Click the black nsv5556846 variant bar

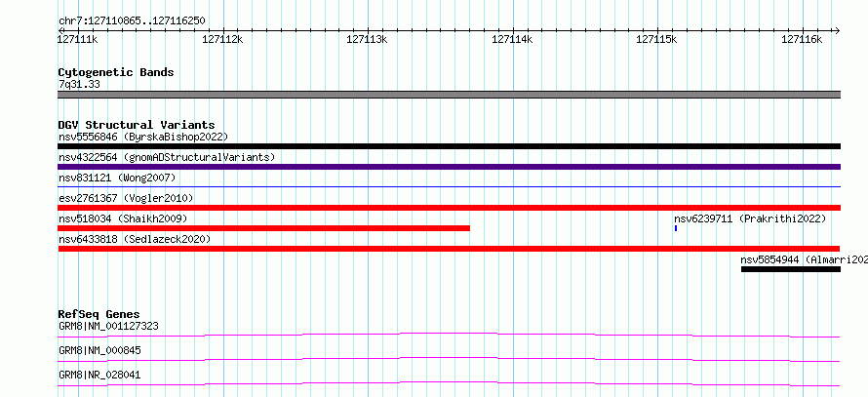point(449,146)
